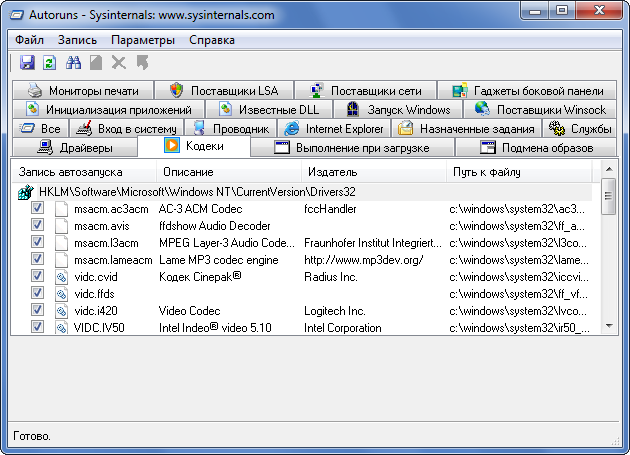This screenshot has width=630, height=455.
Task: Click the description Lame MP3 codec engine
Action: tap(219, 260)
